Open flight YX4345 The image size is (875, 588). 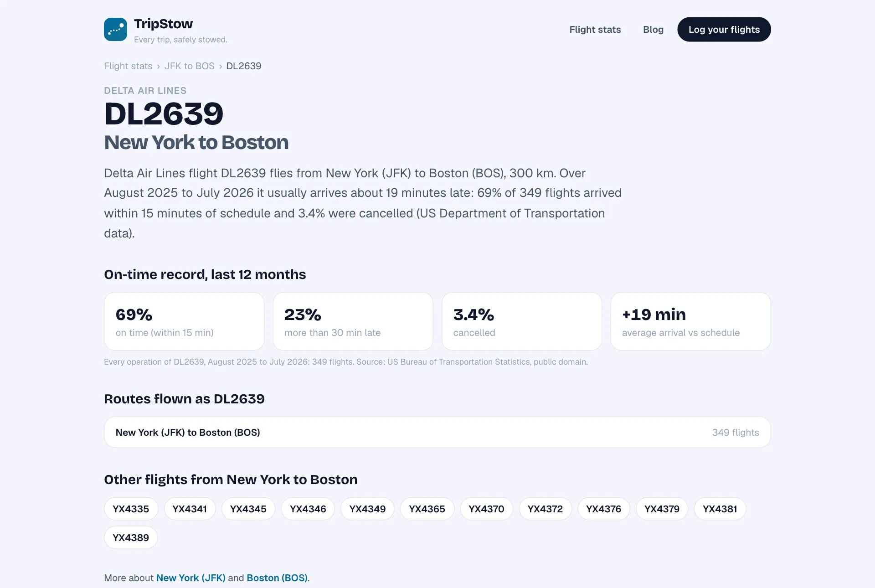248,509
